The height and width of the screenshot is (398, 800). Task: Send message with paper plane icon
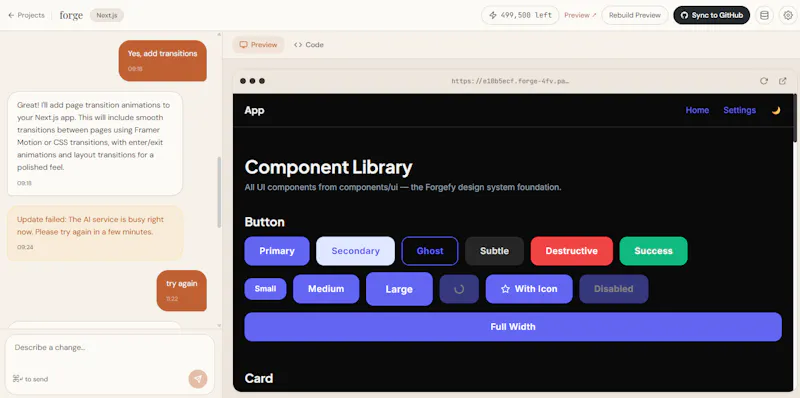[x=198, y=379]
